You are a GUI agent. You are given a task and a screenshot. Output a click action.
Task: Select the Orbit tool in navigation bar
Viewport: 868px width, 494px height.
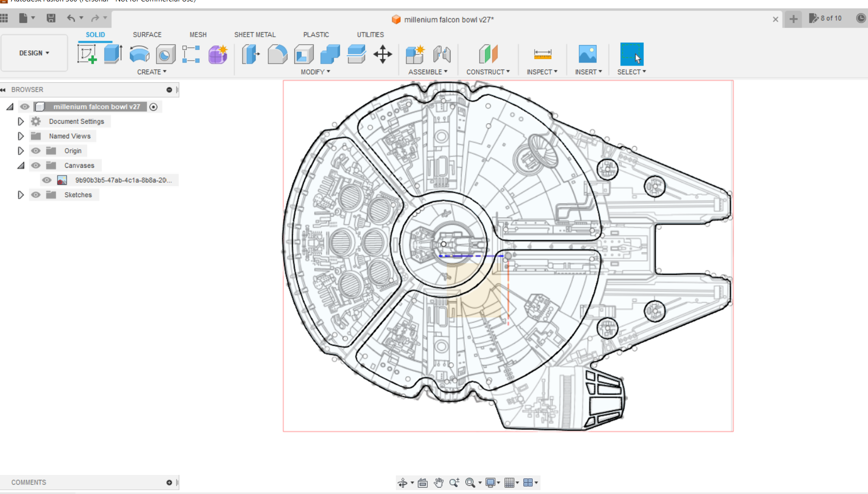(402, 483)
